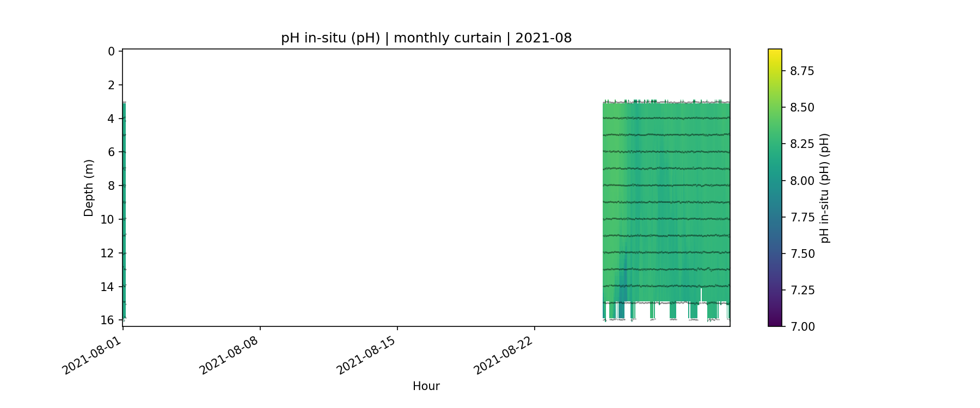Click the 7.50 colorbar tick label
The width and height of the screenshot is (980, 408).
coord(802,254)
